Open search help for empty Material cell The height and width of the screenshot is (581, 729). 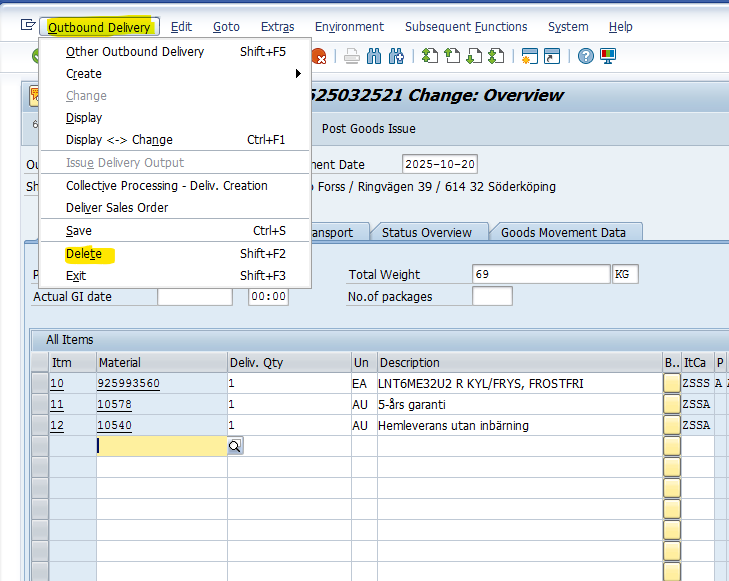coord(235,446)
